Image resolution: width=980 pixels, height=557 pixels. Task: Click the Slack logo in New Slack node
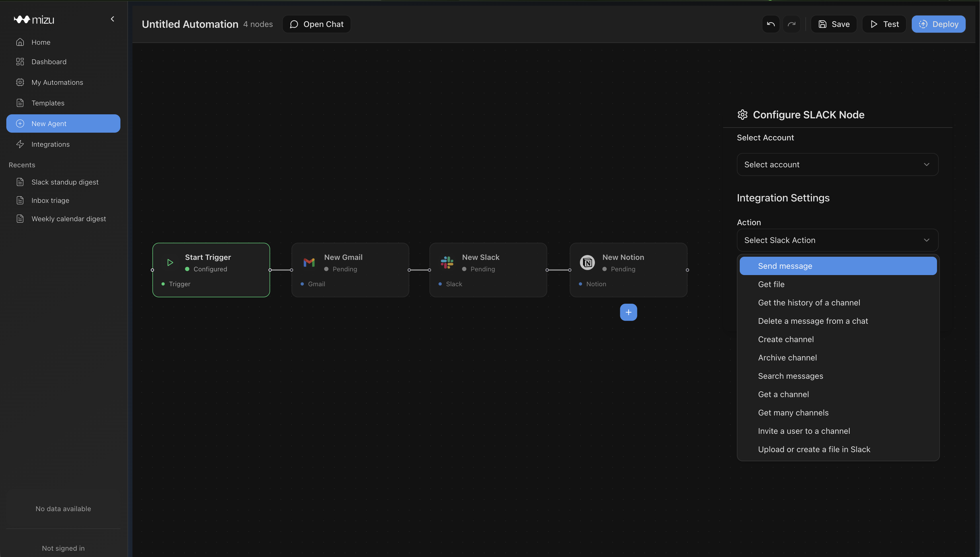point(447,262)
